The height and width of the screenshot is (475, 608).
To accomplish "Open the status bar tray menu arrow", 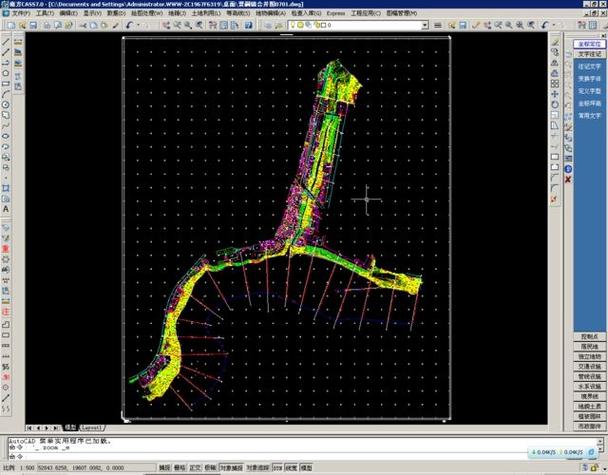I will [603, 468].
